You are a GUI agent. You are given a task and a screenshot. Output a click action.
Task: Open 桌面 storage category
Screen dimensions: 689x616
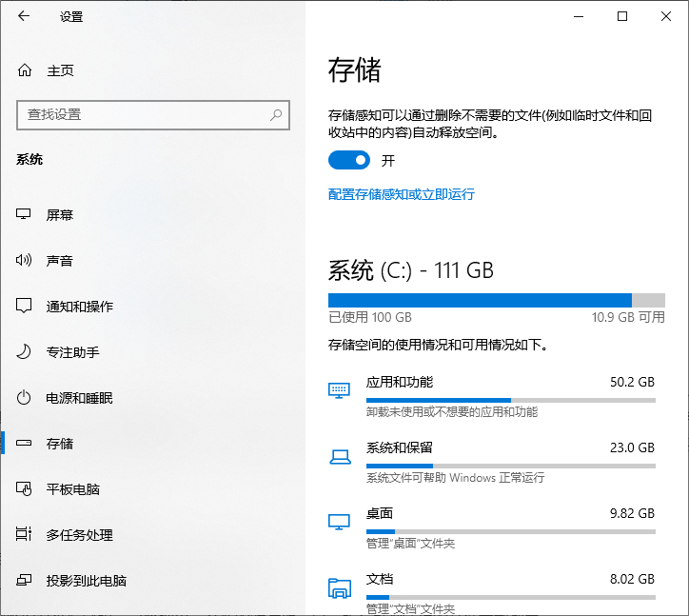coord(492,527)
